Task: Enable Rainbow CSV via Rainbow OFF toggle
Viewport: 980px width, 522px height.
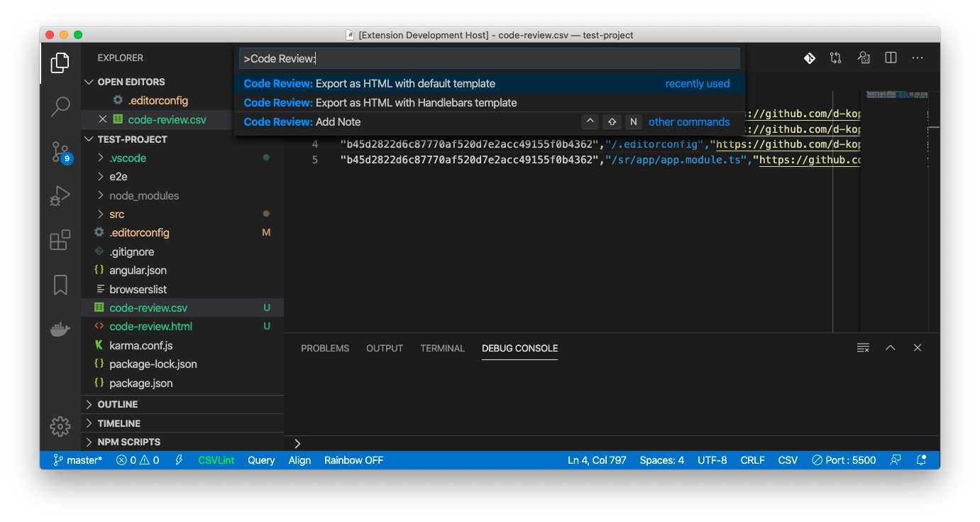Action: coord(353,460)
